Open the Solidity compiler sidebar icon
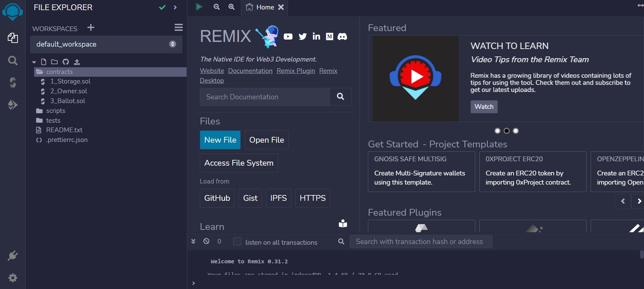Image resolution: width=644 pixels, height=289 pixels. pos(13,82)
